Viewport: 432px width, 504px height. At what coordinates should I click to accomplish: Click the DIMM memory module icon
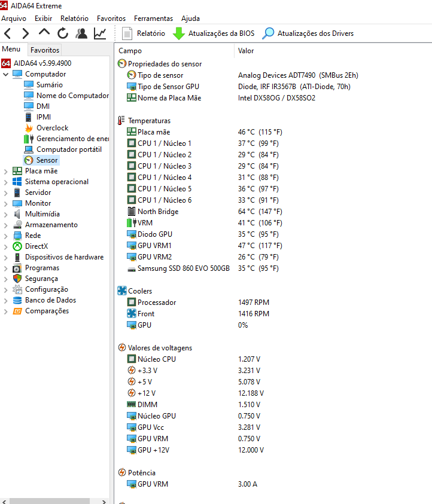tap(131, 404)
